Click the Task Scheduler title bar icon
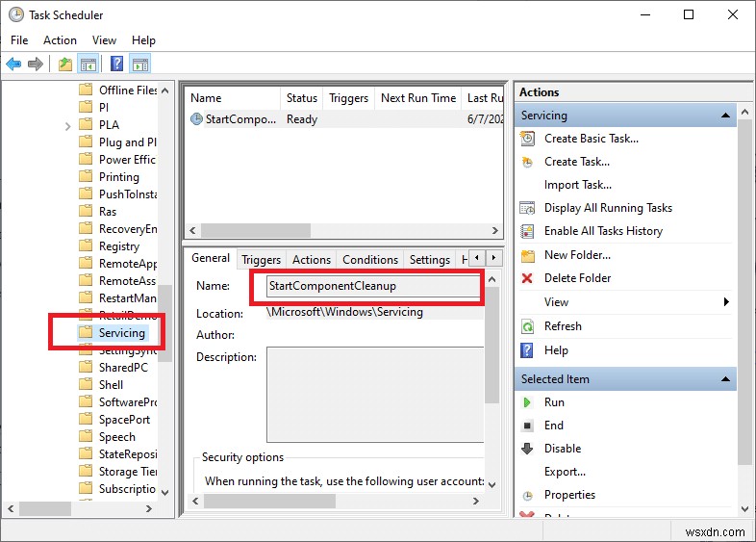This screenshot has height=542, width=756. 16,15
